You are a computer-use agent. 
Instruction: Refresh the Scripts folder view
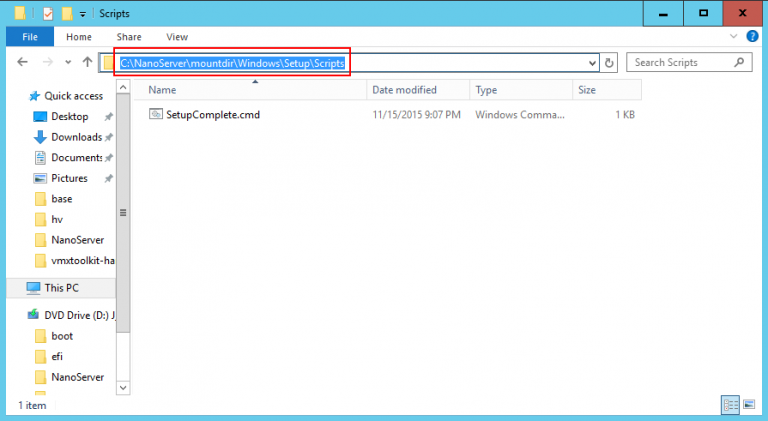[609, 63]
